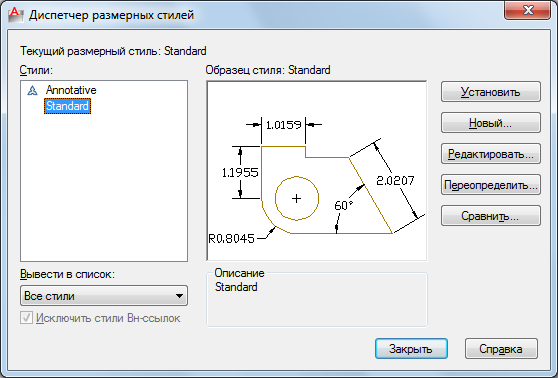
Task: Click the 'Стили:' list label
Action: coord(36,70)
